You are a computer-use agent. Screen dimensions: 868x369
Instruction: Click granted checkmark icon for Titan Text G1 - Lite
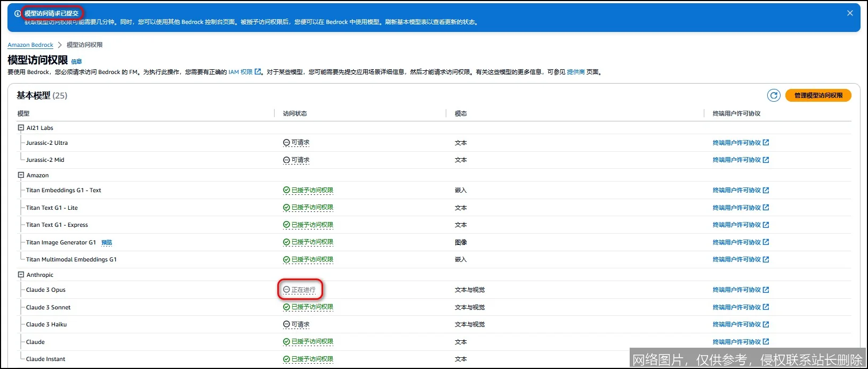(286, 208)
